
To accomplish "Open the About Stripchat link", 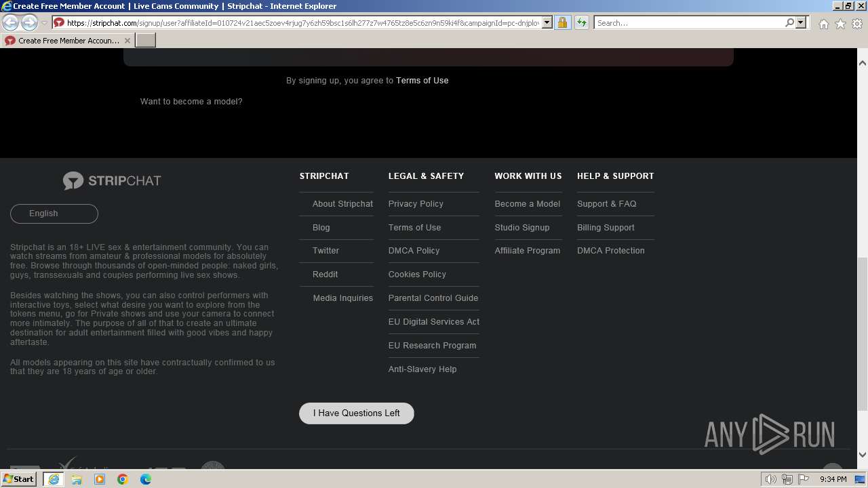I will pos(342,204).
